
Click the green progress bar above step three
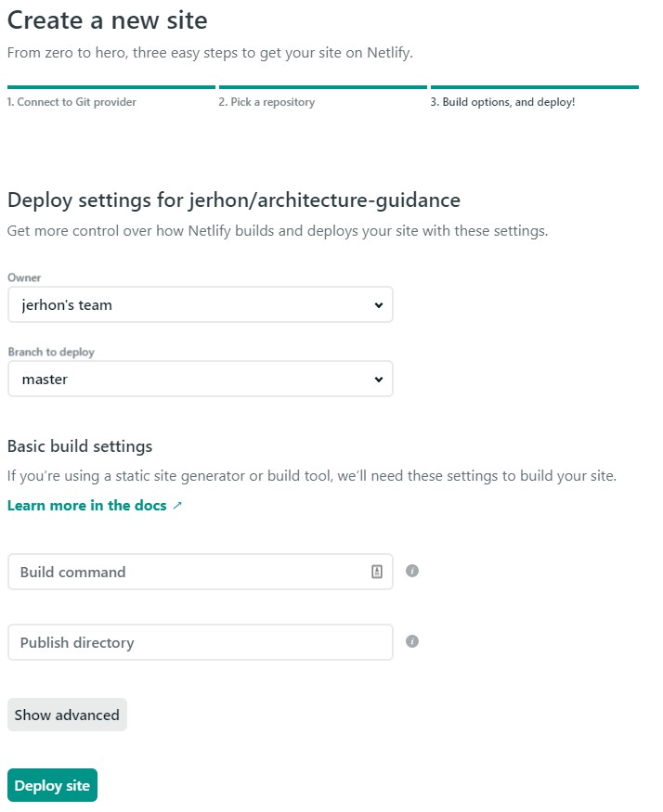(534, 85)
